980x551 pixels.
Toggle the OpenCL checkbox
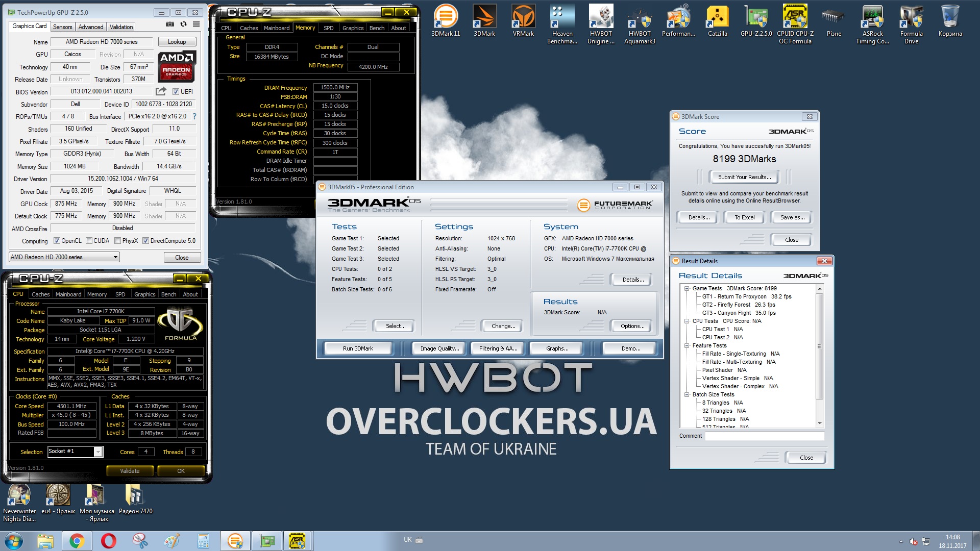57,241
